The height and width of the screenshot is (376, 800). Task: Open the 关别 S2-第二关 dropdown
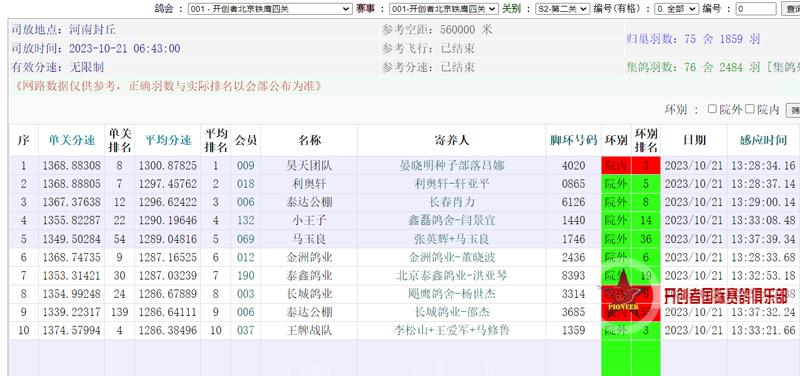coord(562,9)
